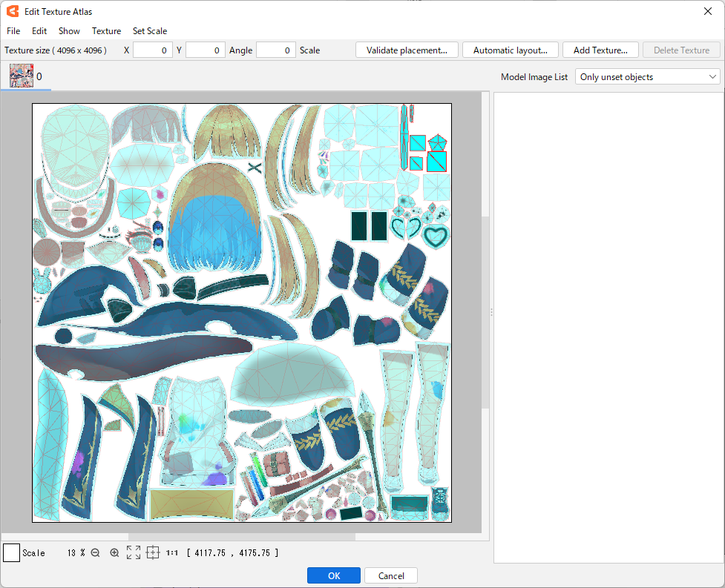
Task: Click the Automatic layout button
Action: tap(510, 50)
